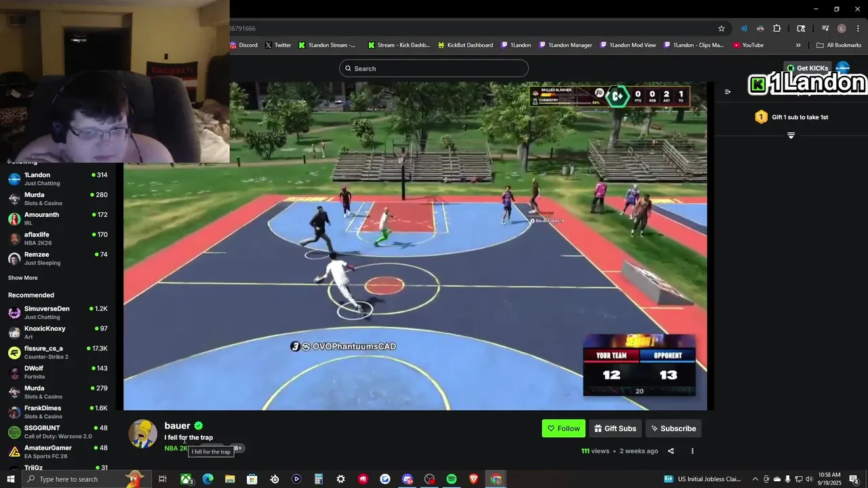Share the clip with share icon

(x=671, y=451)
